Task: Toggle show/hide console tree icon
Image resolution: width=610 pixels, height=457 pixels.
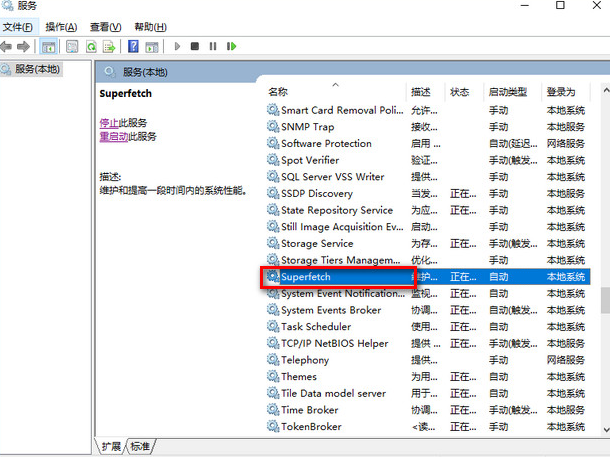Action: [49, 46]
